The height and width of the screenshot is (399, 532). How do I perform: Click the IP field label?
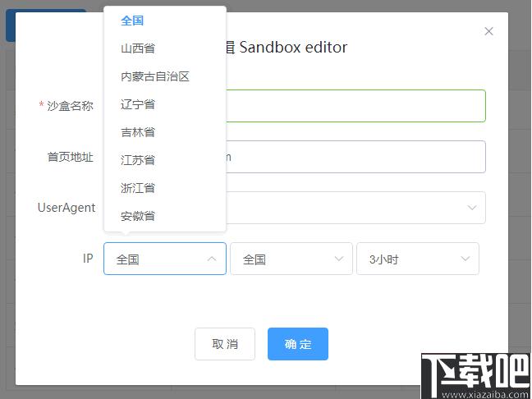coord(88,259)
